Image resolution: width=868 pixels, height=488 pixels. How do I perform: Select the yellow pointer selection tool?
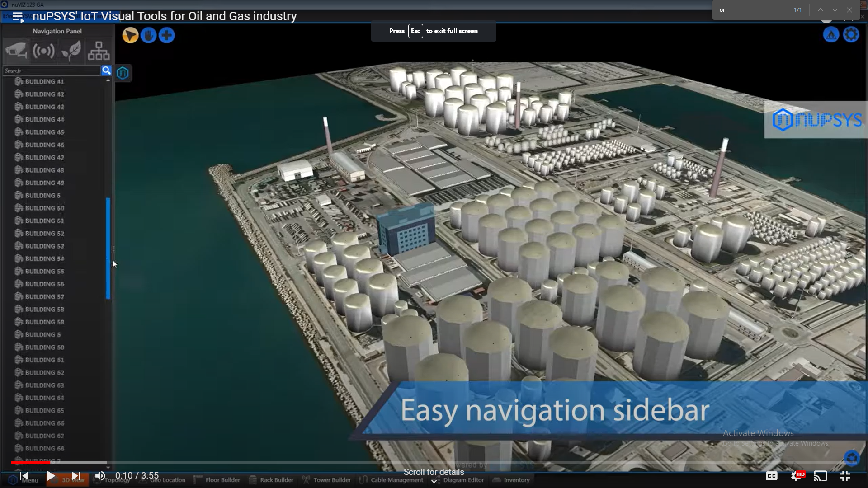[x=130, y=35]
